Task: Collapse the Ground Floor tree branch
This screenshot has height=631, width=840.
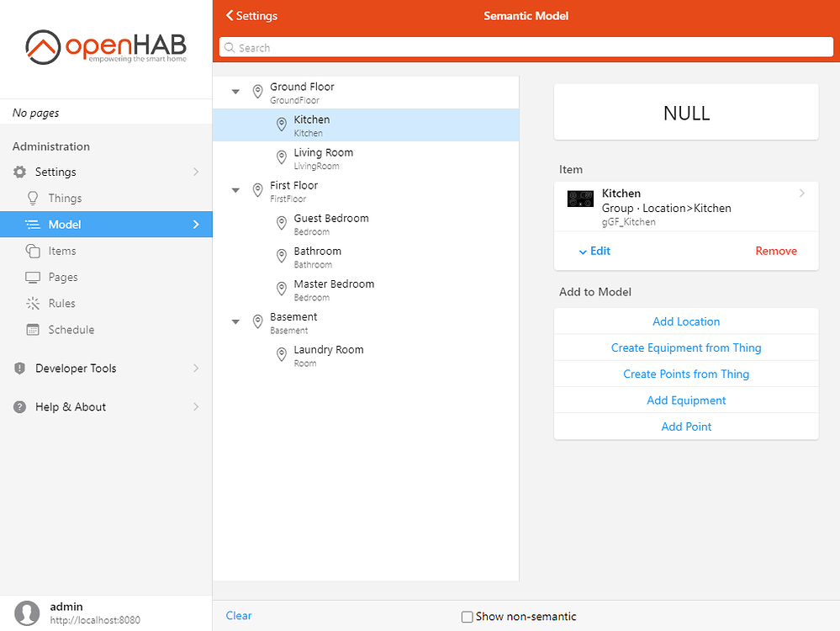Action: [x=235, y=89]
